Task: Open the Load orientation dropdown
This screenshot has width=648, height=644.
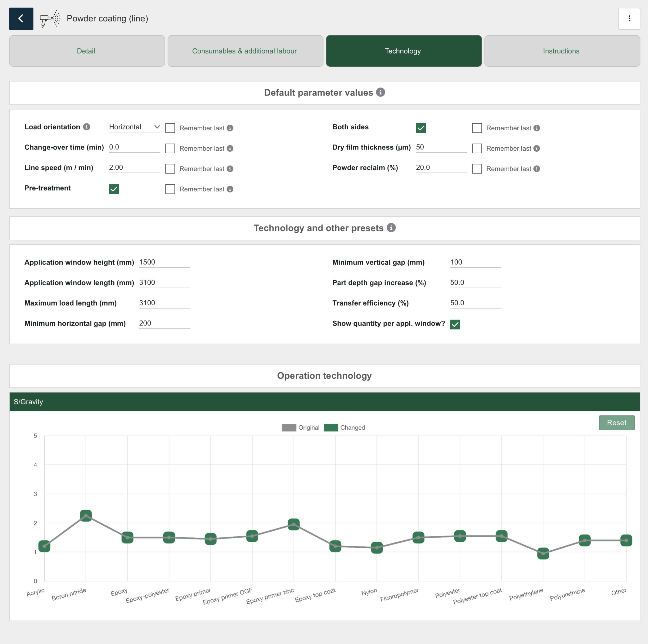Action: (x=134, y=127)
